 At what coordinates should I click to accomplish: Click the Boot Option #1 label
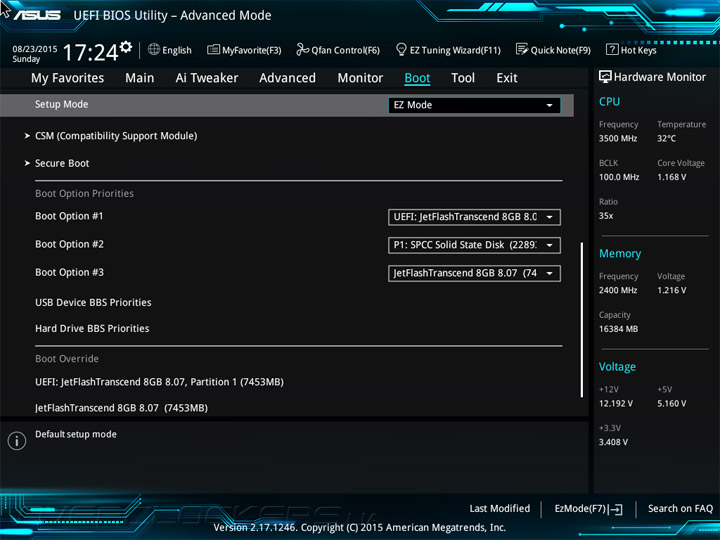(x=69, y=216)
